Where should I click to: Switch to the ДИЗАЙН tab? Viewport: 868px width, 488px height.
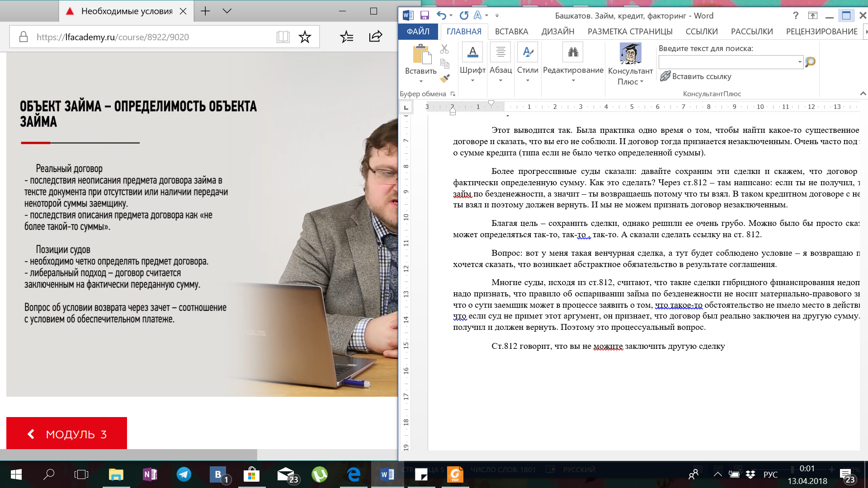(x=558, y=31)
